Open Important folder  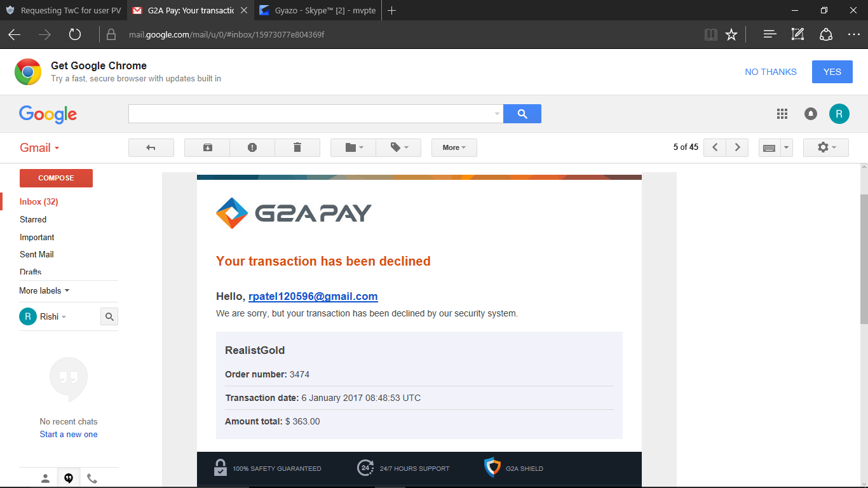pyautogui.click(x=37, y=237)
